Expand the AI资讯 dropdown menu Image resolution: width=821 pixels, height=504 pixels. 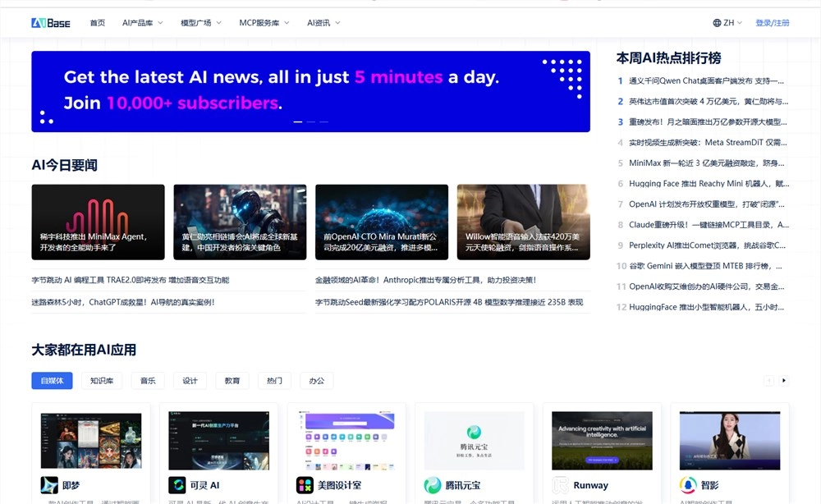coord(323,22)
